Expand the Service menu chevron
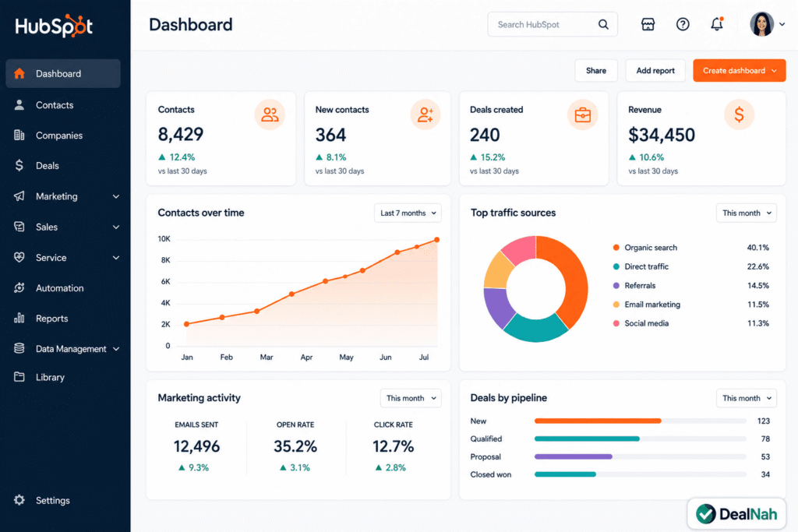The image size is (798, 532). click(116, 257)
